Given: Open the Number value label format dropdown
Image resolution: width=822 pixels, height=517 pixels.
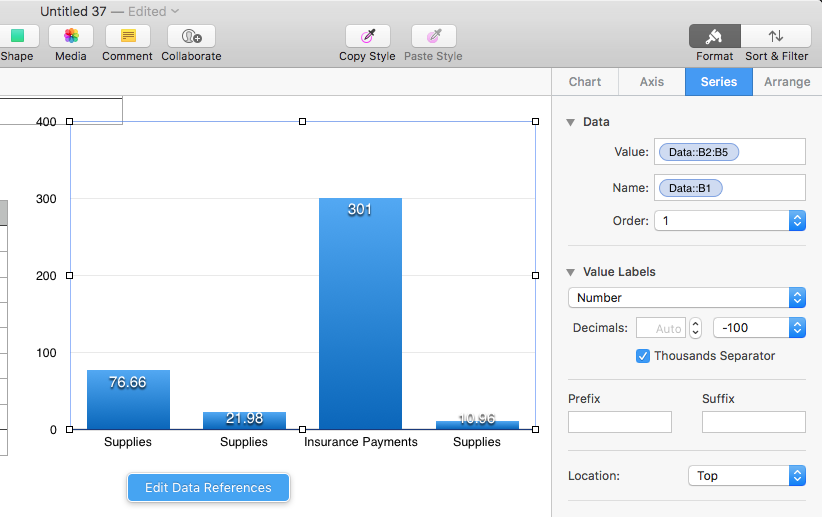Looking at the screenshot, I should [x=686, y=298].
